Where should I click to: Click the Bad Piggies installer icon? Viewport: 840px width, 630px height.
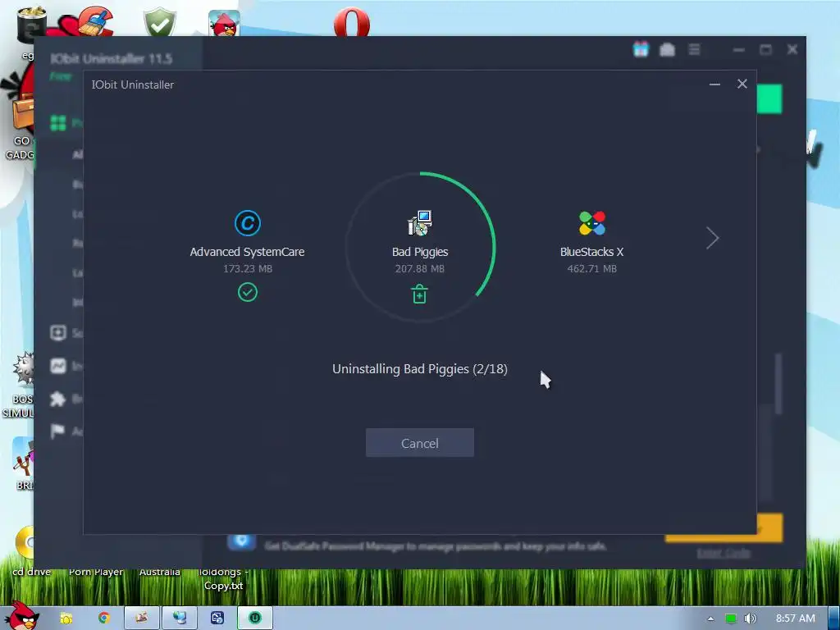click(420, 223)
